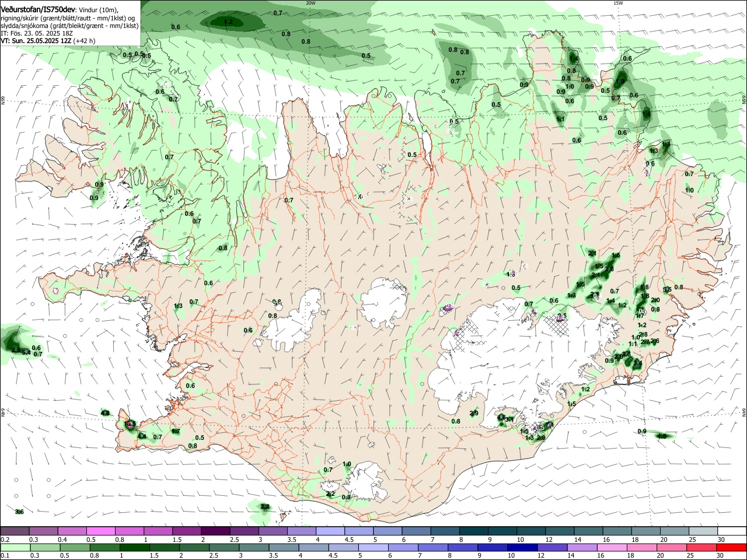This screenshot has width=747, height=560.
Task: Click the Veðurstofan/IS750dev title text
Action: pos(38,9)
